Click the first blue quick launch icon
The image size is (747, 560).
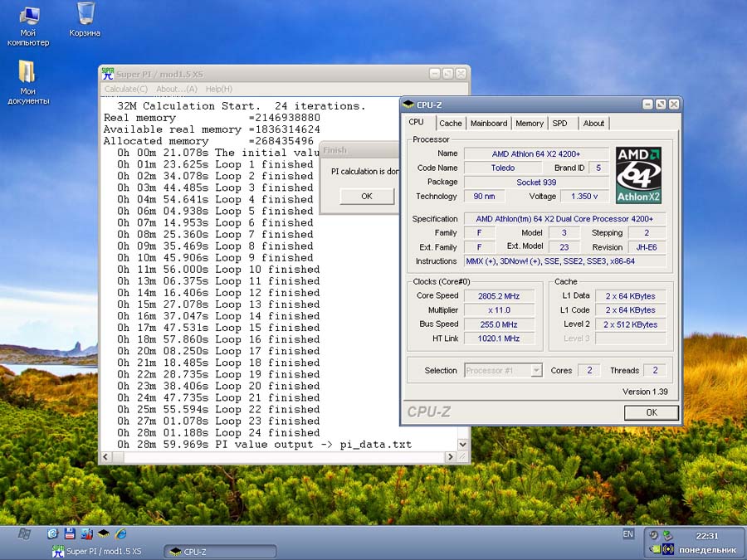[x=52, y=533]
